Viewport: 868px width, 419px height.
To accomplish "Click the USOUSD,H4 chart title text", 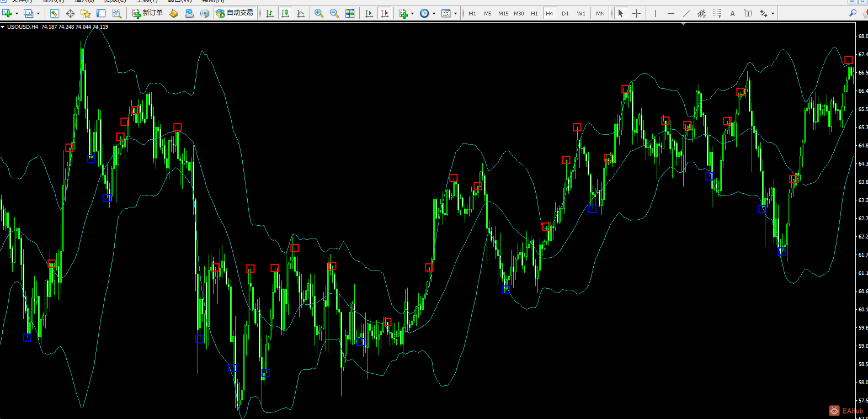I will (23, 26).
